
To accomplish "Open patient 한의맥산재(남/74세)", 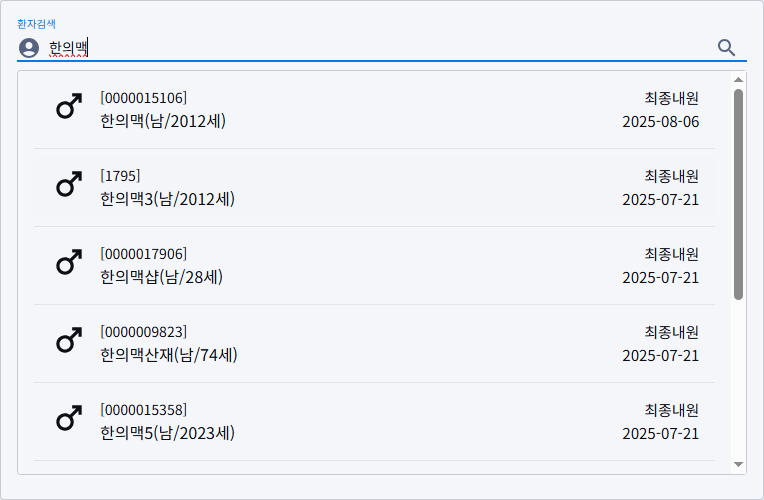I will [169, 355].
